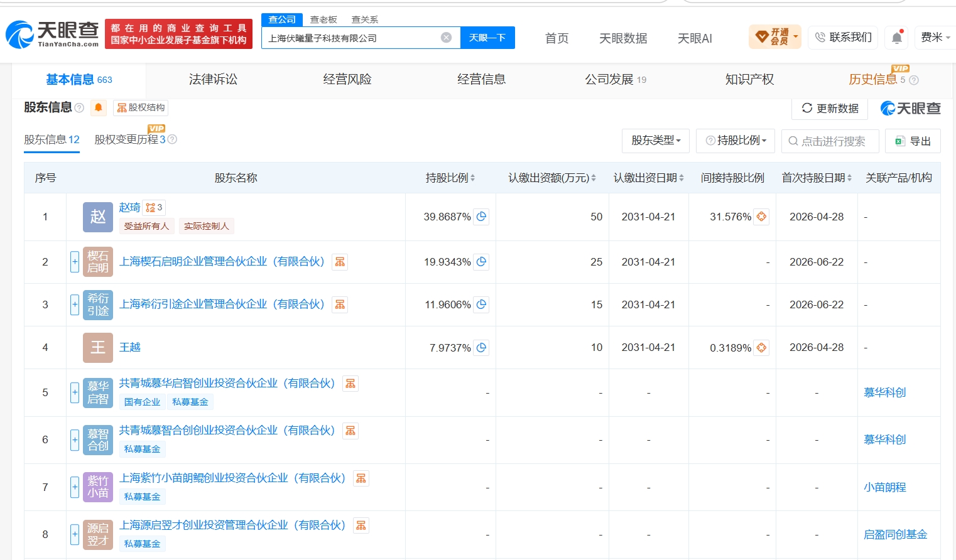Switch to 法律诉讼 tab
Image resolution: width=956 pixels, height=560 pixels.
(x=213, y=79)
